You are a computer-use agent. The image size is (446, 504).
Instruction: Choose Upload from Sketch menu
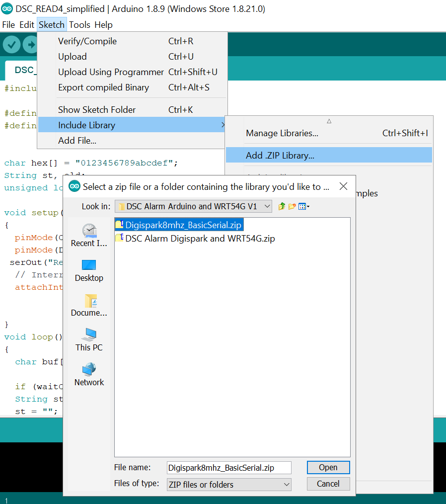pyautogui.click(x=132, y=57)
